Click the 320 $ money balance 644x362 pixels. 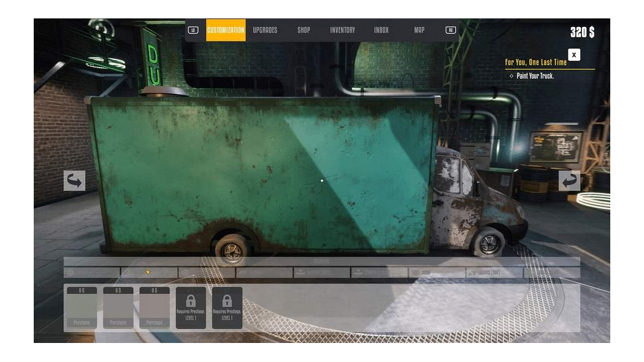click(x=581, y=33)
